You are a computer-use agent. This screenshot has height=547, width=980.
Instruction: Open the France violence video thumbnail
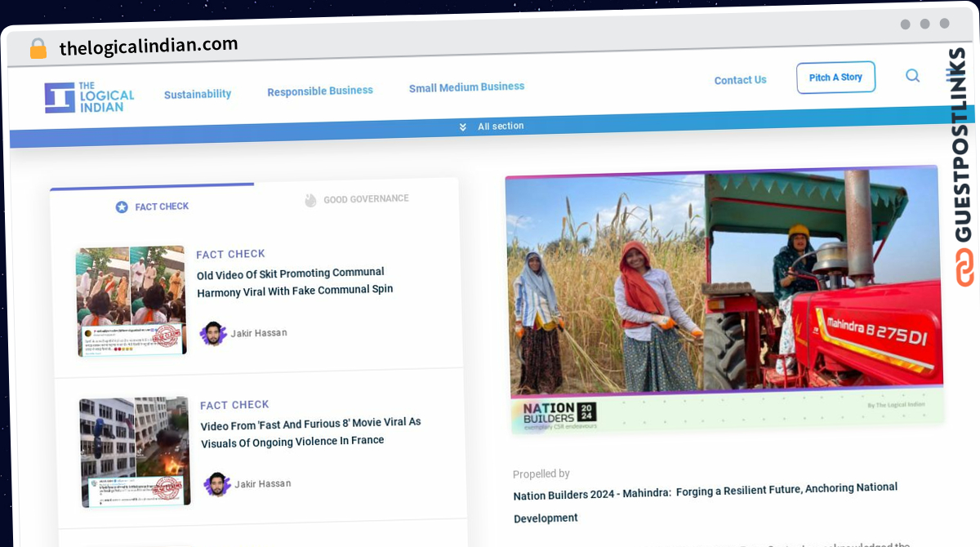pos(135,451)
